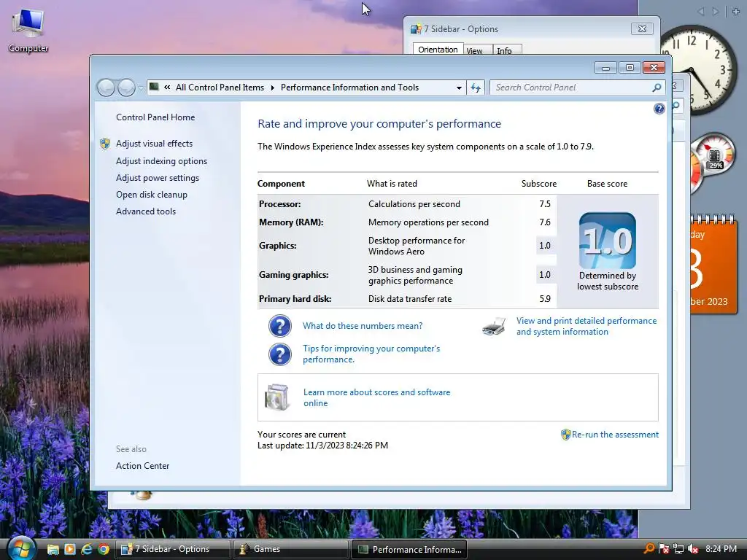Image resolution: width=747 pixels, height=560 pixels.
Task: Switch to Games taskbar button
Action: (290, 549)
